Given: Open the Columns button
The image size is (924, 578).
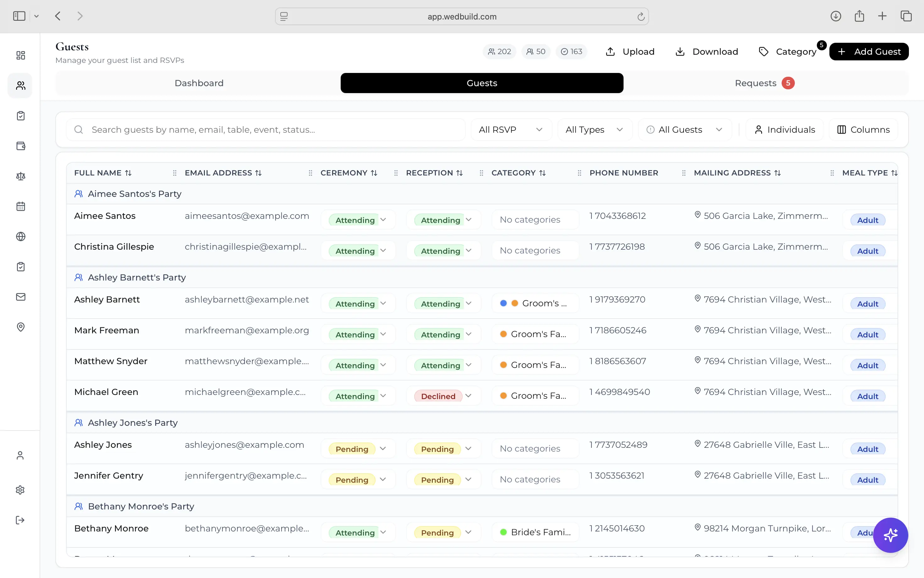Looking at the screenshot, I should pyautogui.click(x=863, y=130).
